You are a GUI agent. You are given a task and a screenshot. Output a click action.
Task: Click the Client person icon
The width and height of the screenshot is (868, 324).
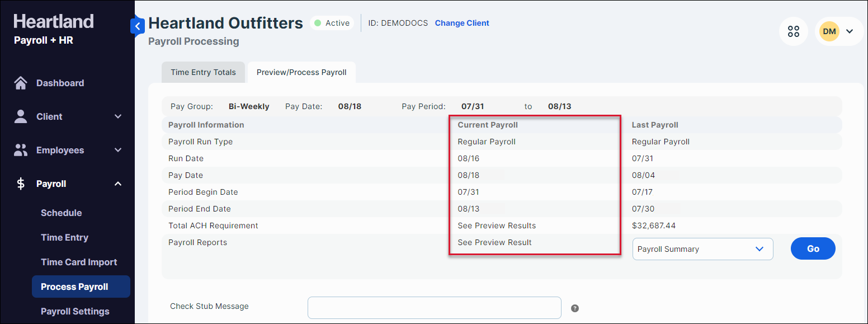[x=21, y=116]
